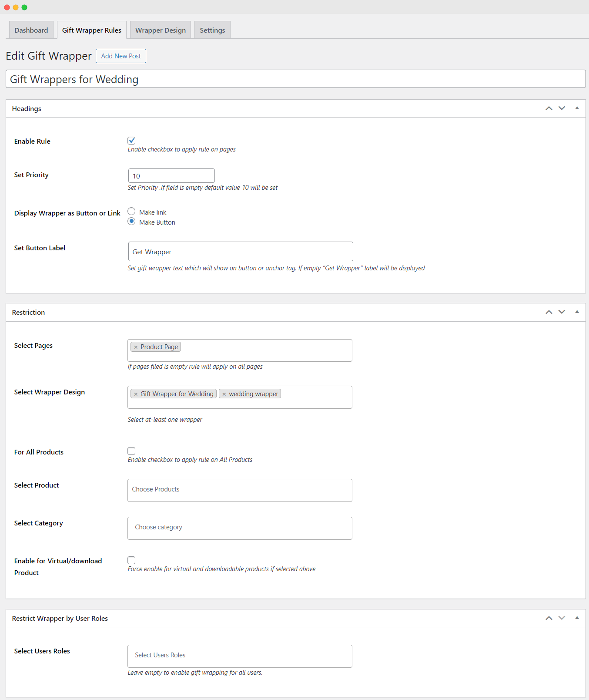Collapse the Restriction panel
Screen dimensions: 589x700
point(577,312)
